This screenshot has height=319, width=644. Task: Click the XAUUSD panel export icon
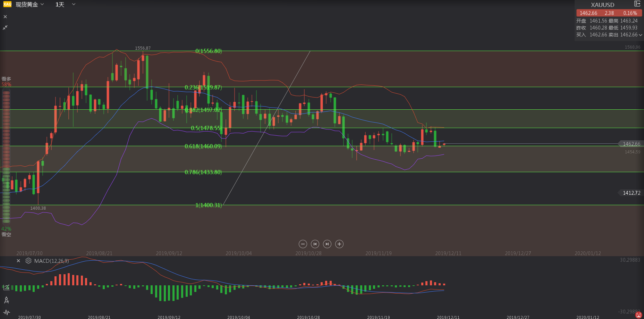[x=637, y=4]
